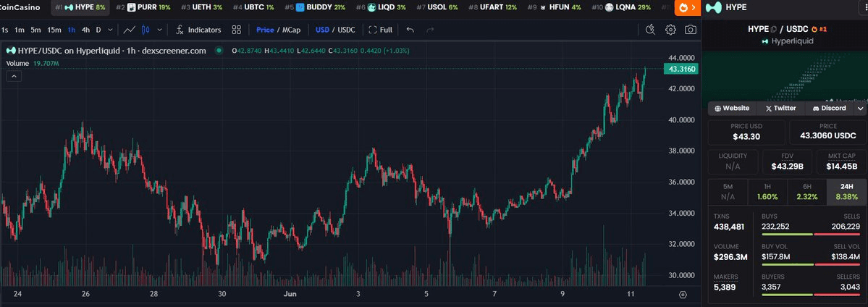Image resolution: width=868 pixels, height=307 pixels.
Task: Select the candlestick chart type icon
Action: click(x=146, y=30)
